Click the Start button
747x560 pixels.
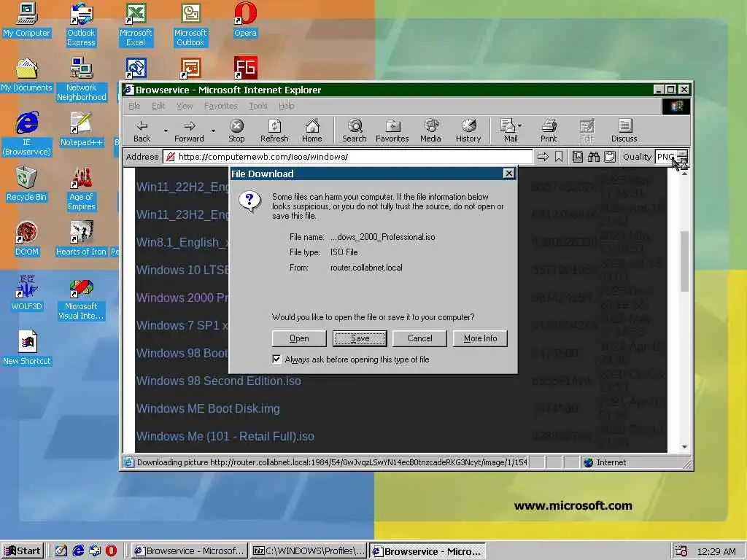(23, 551)
